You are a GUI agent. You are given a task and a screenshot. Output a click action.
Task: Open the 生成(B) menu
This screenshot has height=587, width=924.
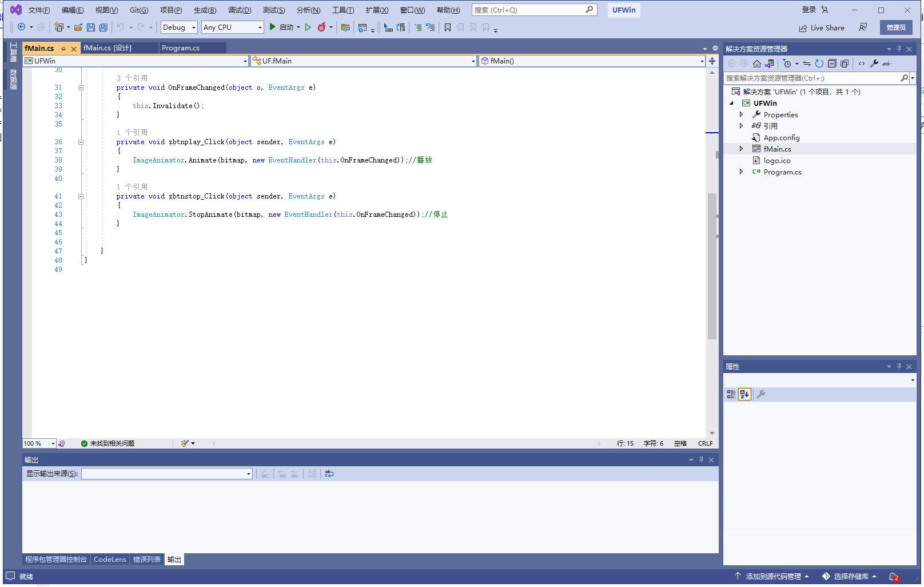205,10
